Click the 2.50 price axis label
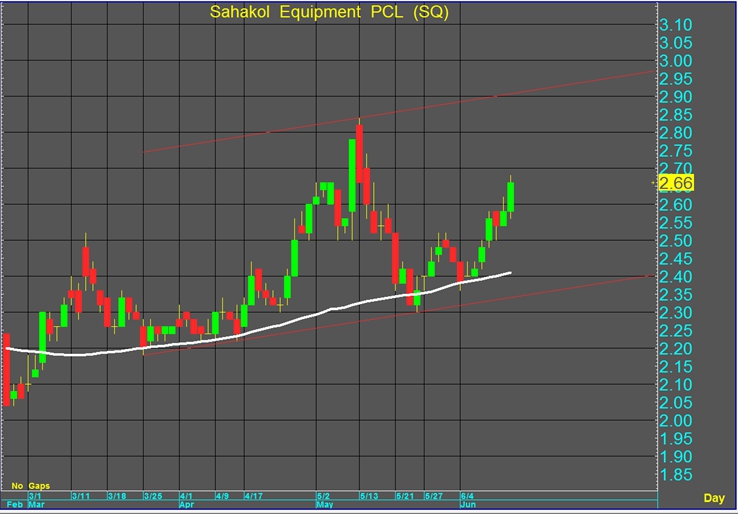Image resolution: width=738 pixels, height=514 pixels. (676, 241)
